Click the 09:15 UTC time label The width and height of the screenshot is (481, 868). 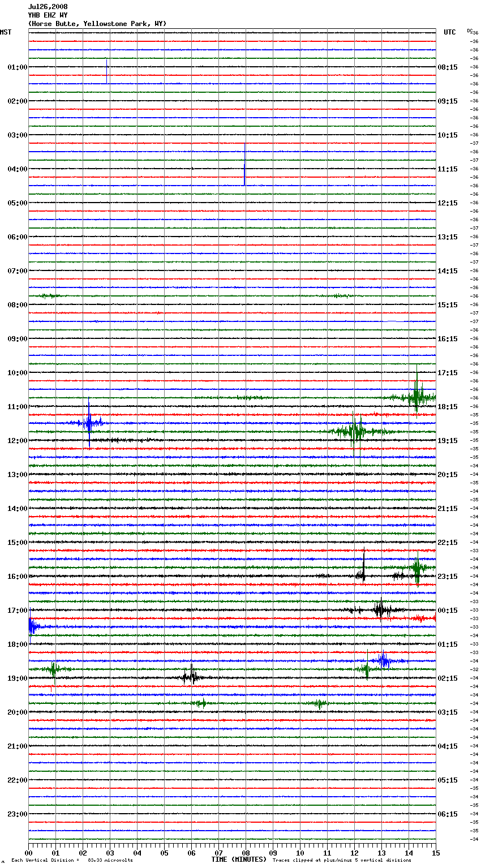(448, 101)
